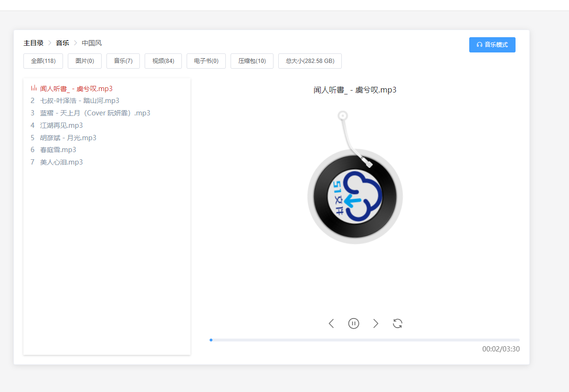Open the 主目录 breadcrumb link
The width and height of the screenshot is (569, 392).
(x=33, y=43)
